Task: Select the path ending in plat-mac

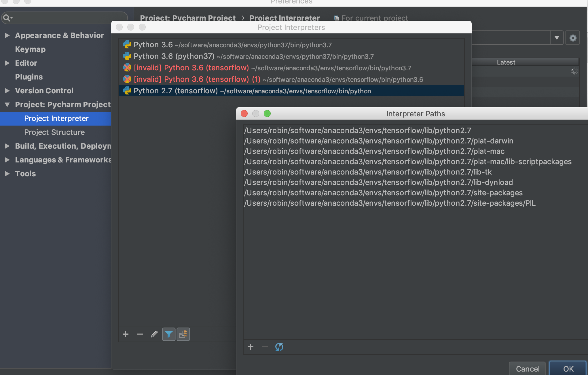Action: 374,151
